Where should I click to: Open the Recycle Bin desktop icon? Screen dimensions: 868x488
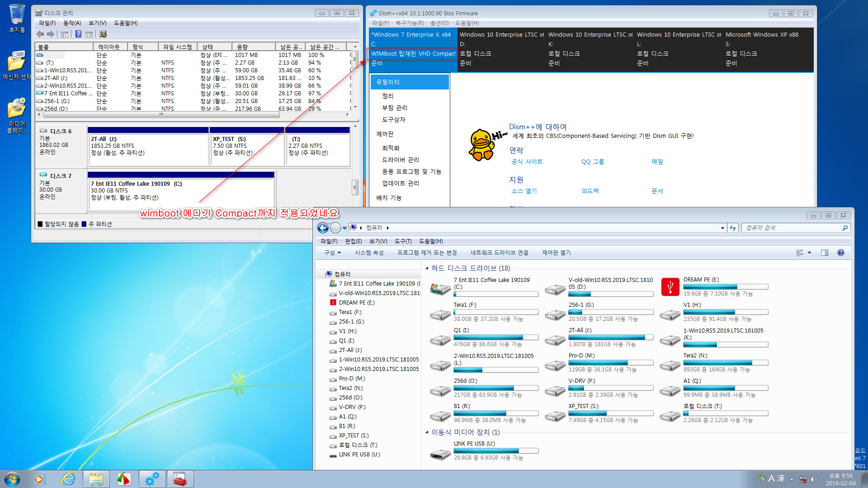[17, 18]
